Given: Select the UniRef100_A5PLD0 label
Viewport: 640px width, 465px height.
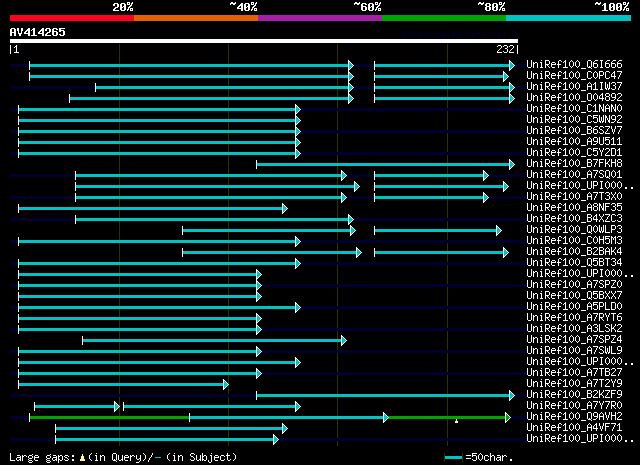Looking at the screenshot, I should click(x=574, y=307).
